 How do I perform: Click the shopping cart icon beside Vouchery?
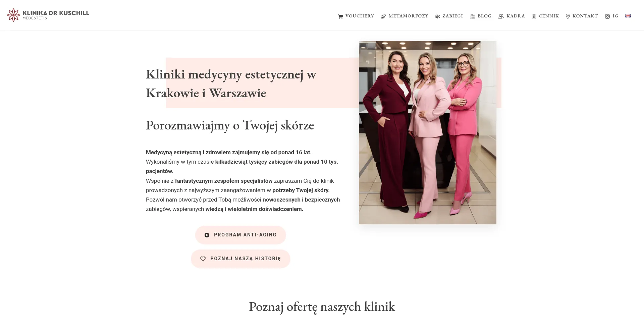click(x=340, y=16)
